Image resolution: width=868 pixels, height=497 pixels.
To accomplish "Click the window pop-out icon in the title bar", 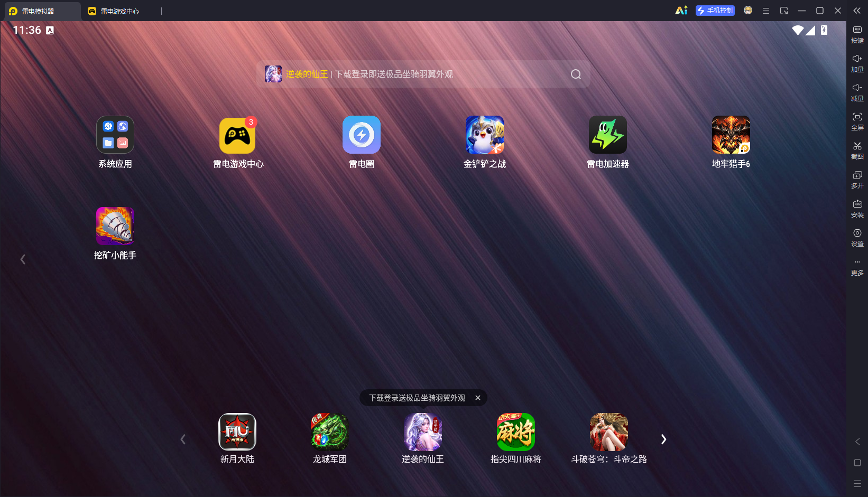I will [x=784, y=11].
